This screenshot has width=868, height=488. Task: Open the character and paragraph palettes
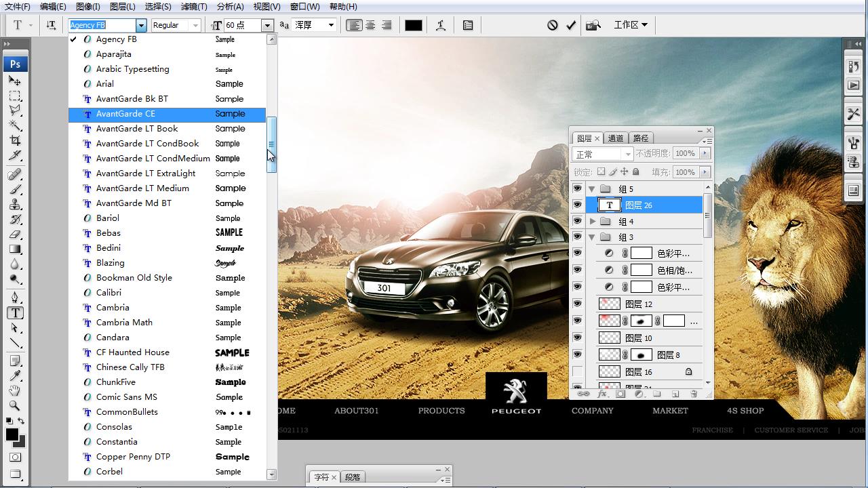pyautogui.click(x=468, y=25)
